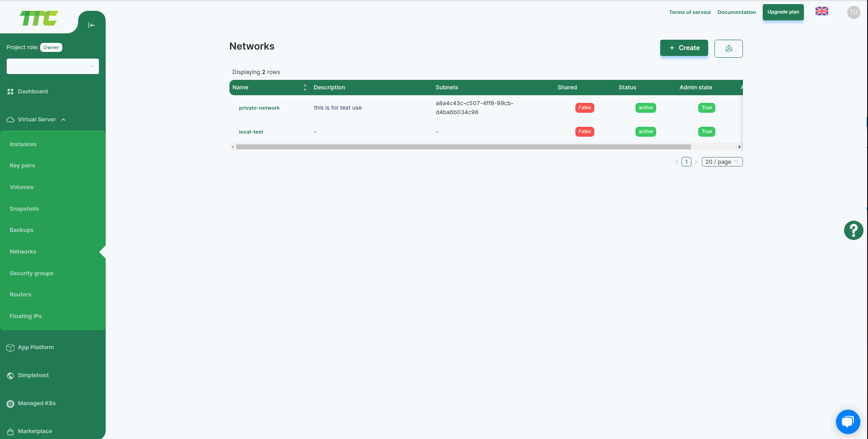Screen dimensions: 868x439
Task: Collapse the Virtual Server menu chevron
Action: (63, 120)
